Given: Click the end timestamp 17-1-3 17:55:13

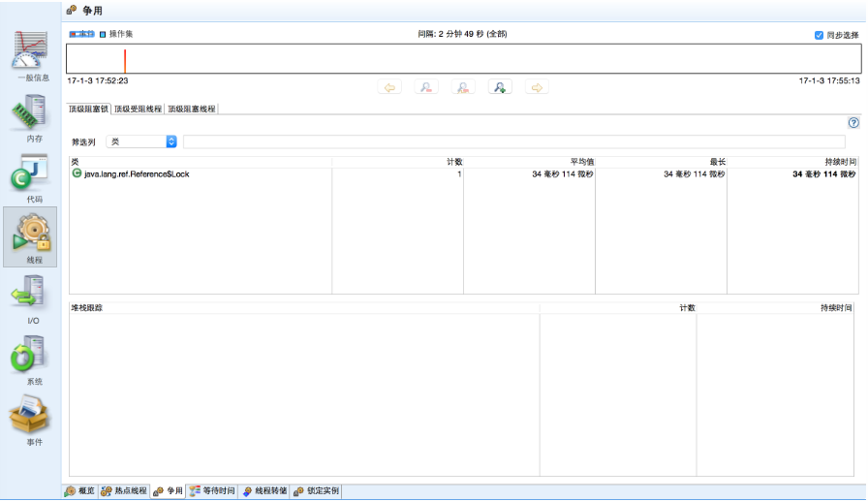Looking at the screenshot, I should (x=829, y=80).
